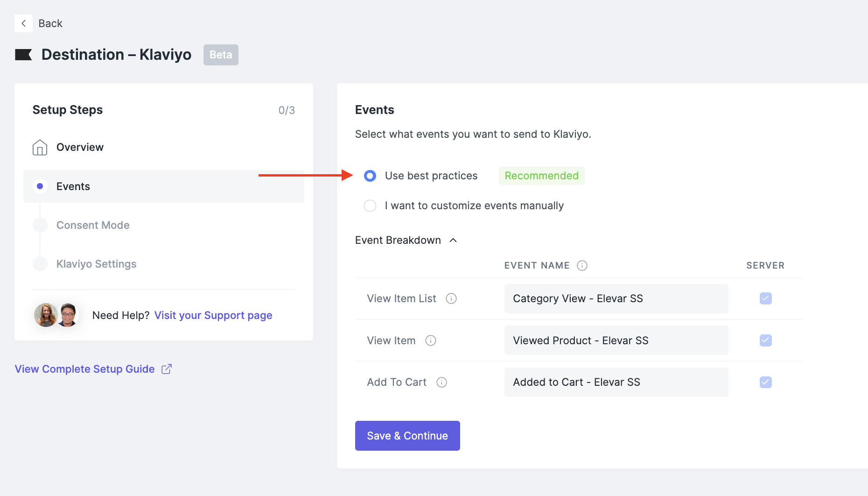Viewport: 868px width, 496px height.
Task: Visit your Support page link
Action: [x=213, y=315]
